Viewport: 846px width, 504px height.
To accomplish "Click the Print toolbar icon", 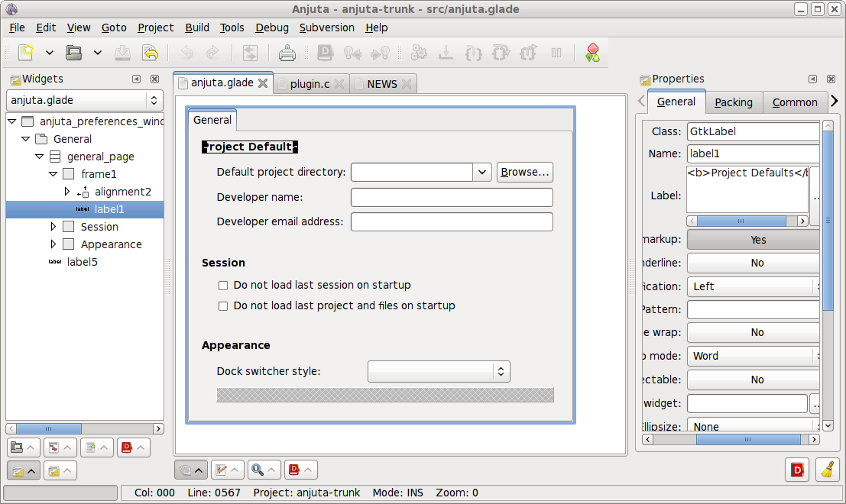I will tap(287, 52).
